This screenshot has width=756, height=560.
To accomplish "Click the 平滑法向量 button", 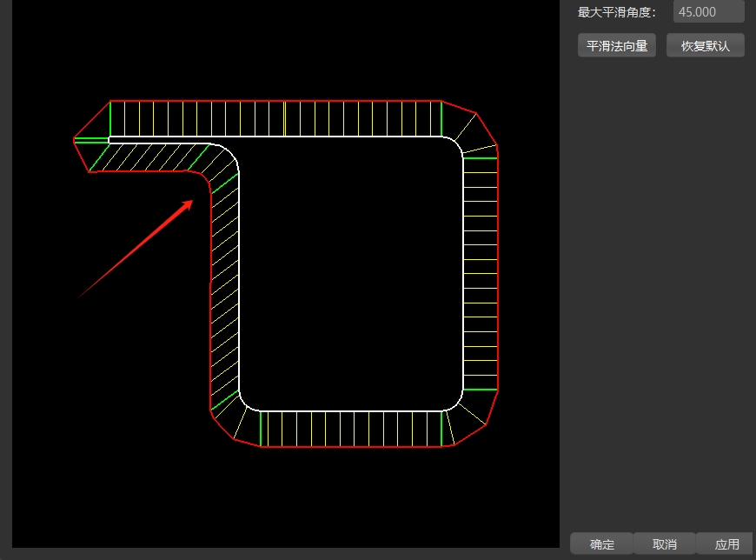I will (x=617, y=45).
